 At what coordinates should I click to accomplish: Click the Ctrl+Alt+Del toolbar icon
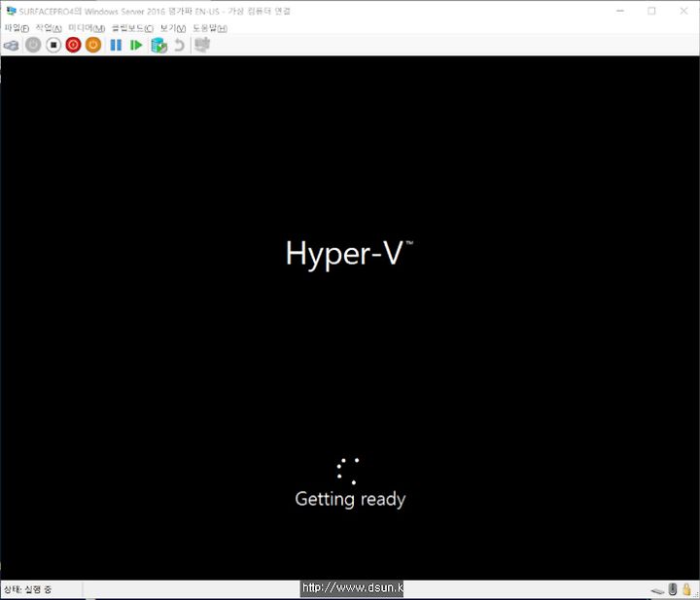pos(11,45)
